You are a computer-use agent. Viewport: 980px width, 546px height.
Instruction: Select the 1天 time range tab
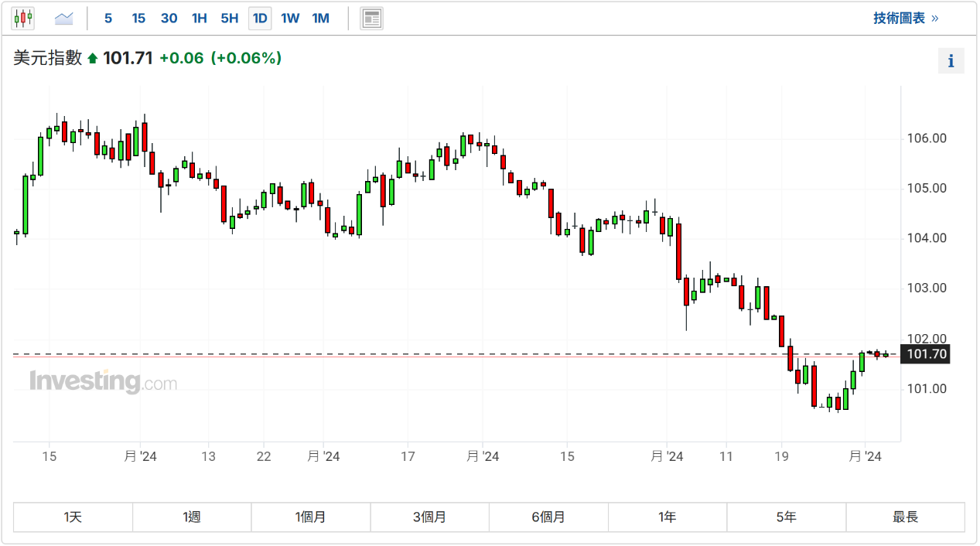(x=73, y=517)
